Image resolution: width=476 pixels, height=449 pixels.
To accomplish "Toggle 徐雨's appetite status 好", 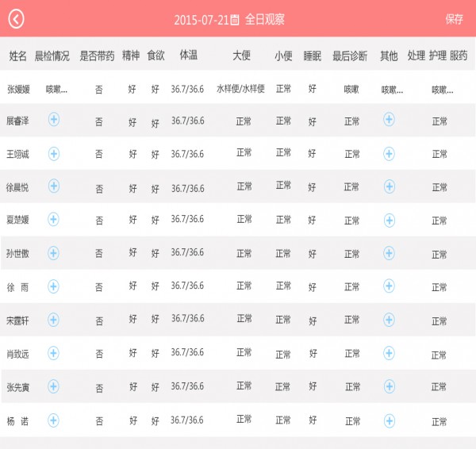I will tap(155, 287).
